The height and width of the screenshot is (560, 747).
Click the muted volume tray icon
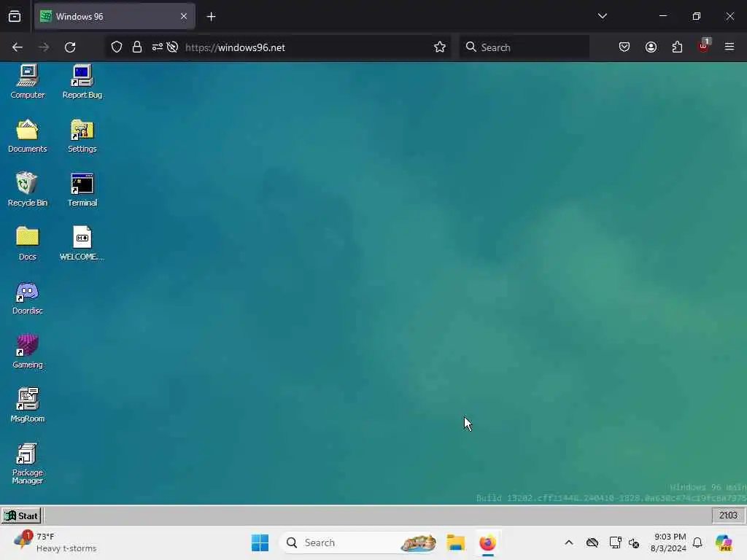[x=634, y=542]
